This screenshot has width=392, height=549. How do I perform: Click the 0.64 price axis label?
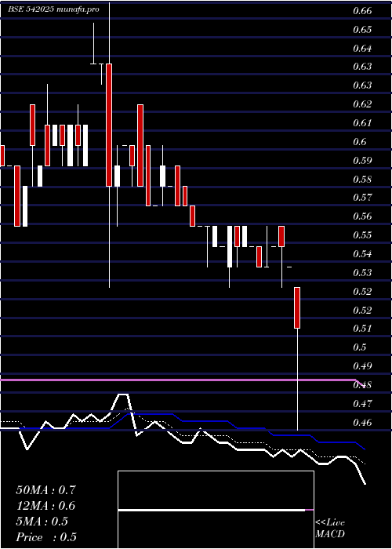pyautogui.click(x=362, y=49)
